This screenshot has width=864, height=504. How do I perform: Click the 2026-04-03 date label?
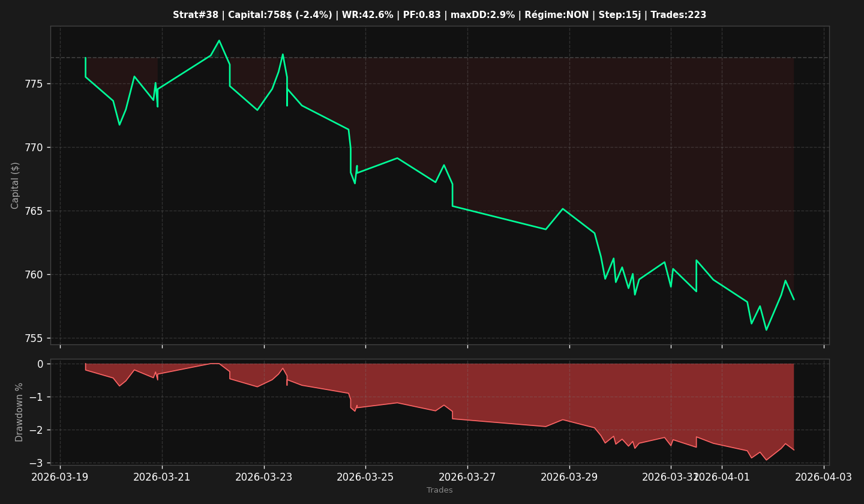pos(824,477)
